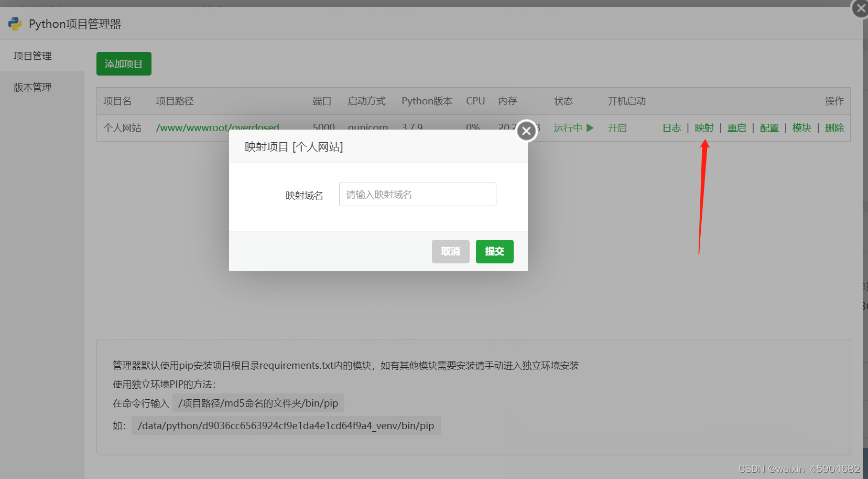Click the 映射域名 input field

click(x=417, y=194)
